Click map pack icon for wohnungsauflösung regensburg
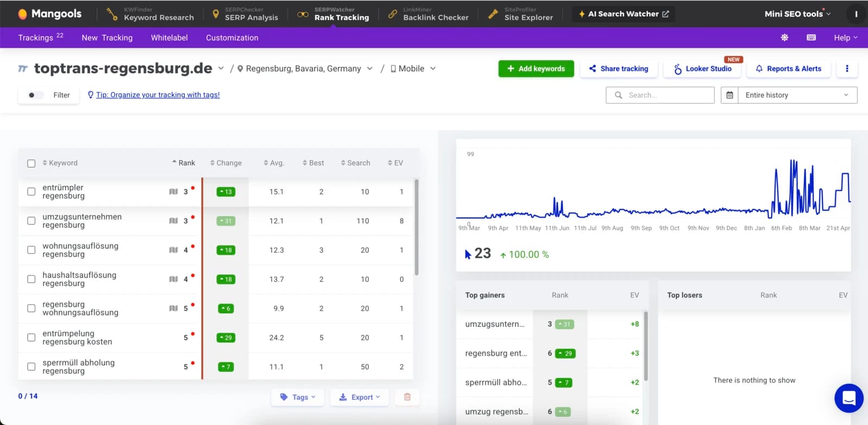Image resolution: width=868 pixels, height=425 pixels. coord(174,250)
